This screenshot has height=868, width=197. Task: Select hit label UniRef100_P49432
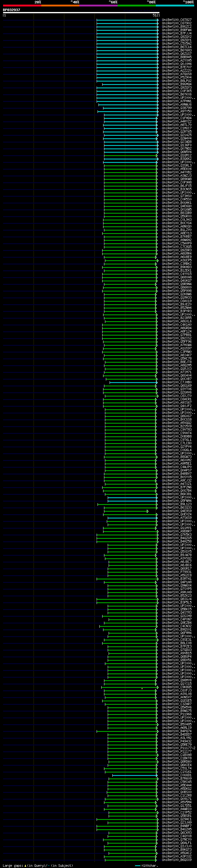pos(176,741)
